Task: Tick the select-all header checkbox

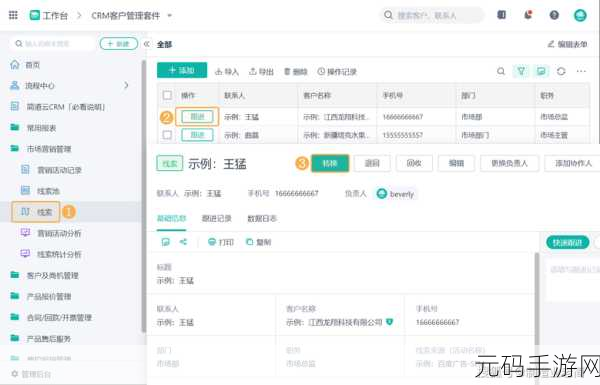Action: (167, 95)
